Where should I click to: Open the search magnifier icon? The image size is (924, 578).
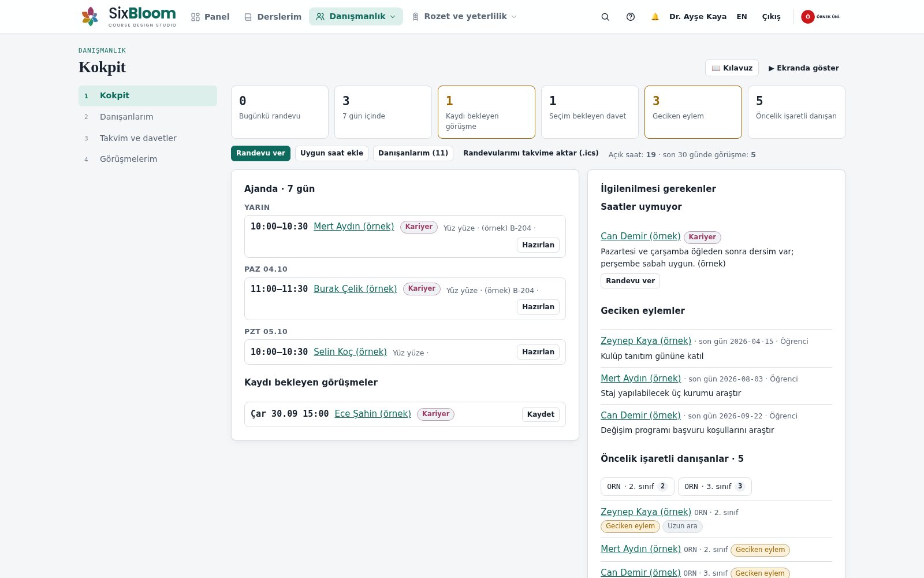[605, 17]
